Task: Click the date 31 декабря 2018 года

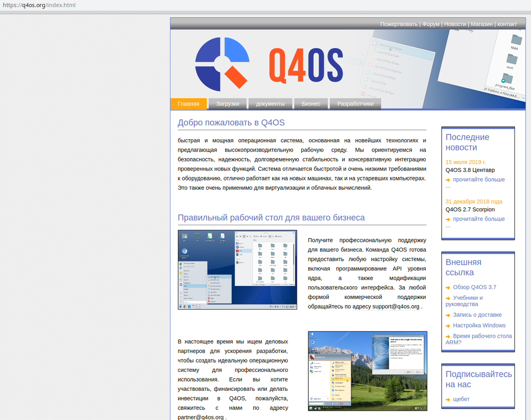Action: point(474,202)
